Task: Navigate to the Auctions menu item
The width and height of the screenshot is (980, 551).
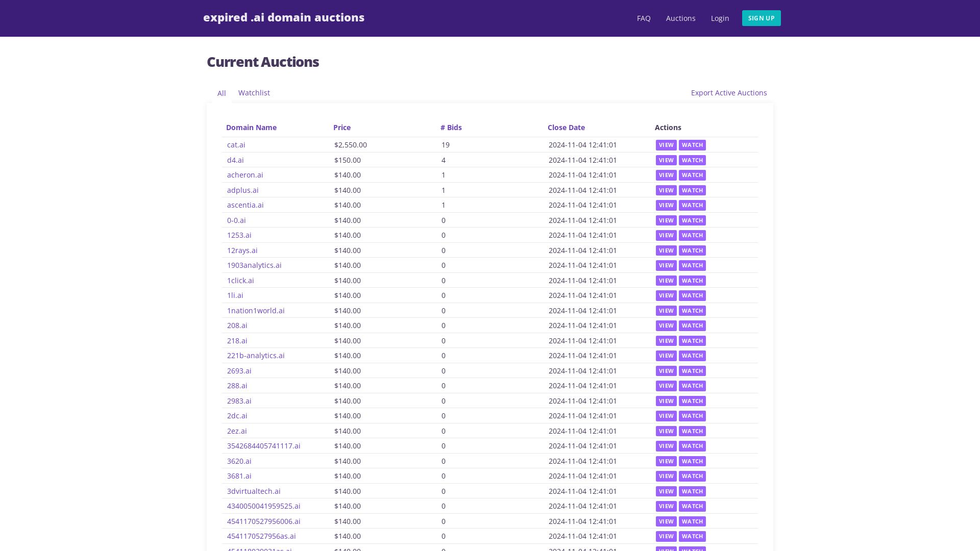Action: [680, 18]
